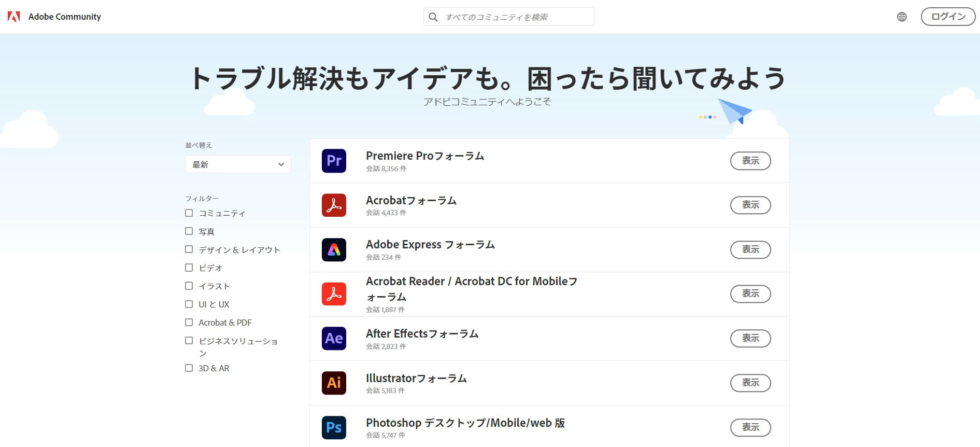Click the Premiere Pro icon
The image size is (980, 447).
coord(334,161)
